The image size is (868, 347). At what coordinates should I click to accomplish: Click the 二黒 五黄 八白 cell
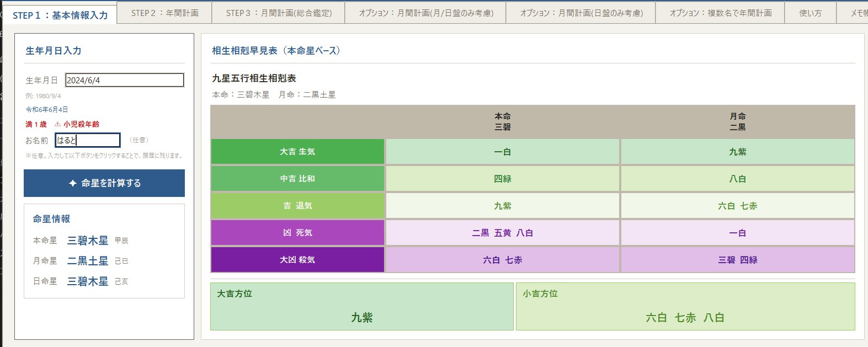click(x=503, y=233)
